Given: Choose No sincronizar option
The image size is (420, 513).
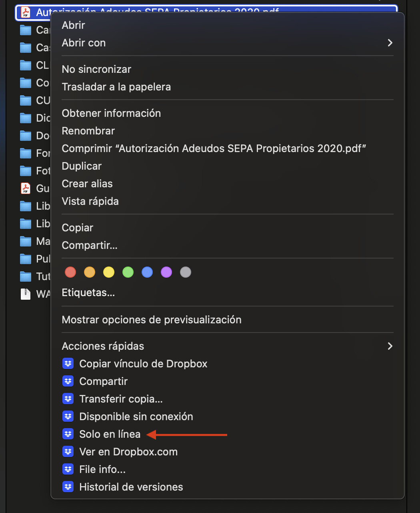Looking at the screenshot, I should pyautogui.click(x=96, y=69).
